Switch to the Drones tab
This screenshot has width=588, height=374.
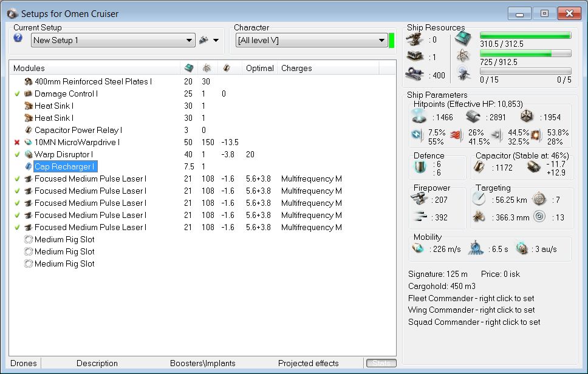[24, 363]
